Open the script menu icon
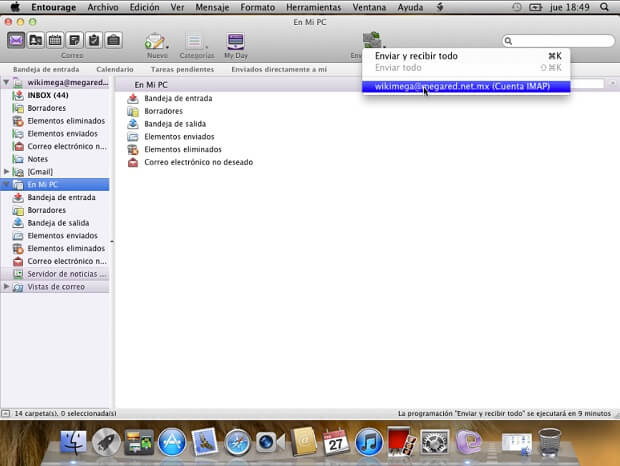Viewport: 620px width, 466px height. click(x=440, y=7)
